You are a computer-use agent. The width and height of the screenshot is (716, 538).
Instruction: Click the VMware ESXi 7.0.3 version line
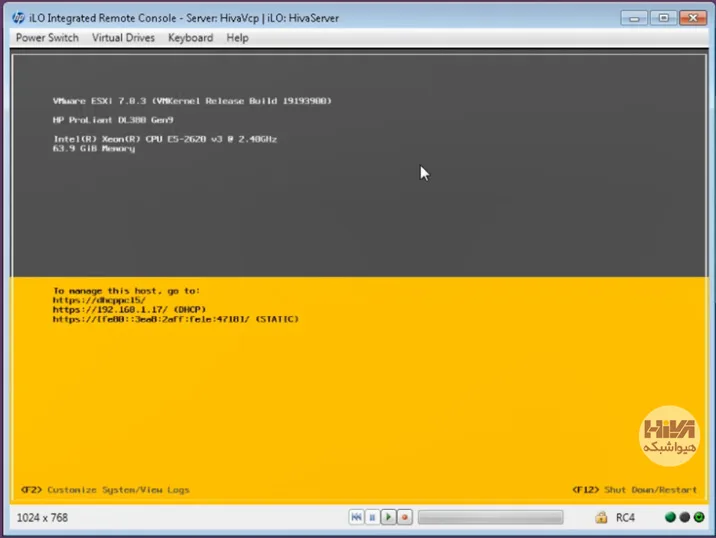coord(192,101)
